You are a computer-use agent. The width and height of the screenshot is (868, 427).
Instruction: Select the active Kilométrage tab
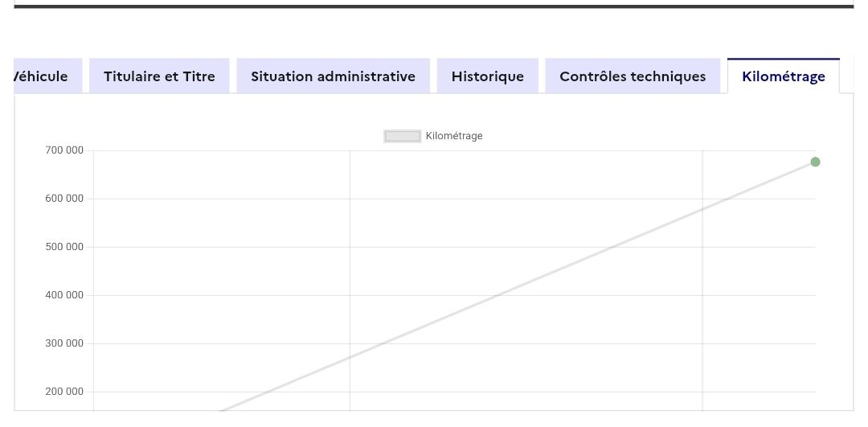tap(783, 76)
